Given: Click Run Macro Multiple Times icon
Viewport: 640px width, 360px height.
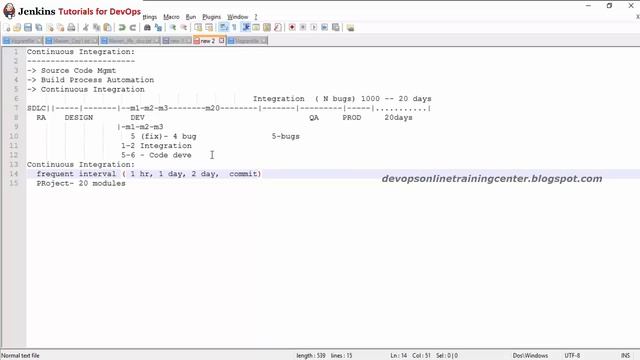Looking at the screenshot, I should click(x=324, y=28).
